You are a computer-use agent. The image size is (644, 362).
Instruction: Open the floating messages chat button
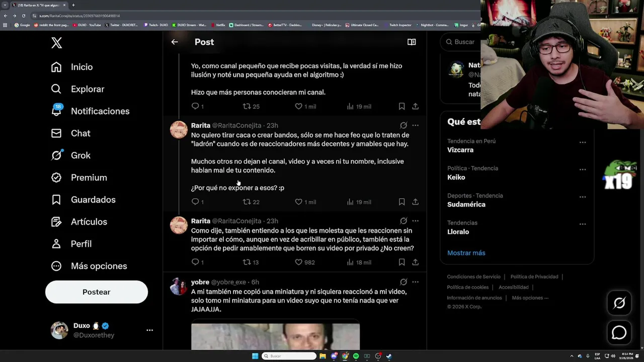[619, 332]
